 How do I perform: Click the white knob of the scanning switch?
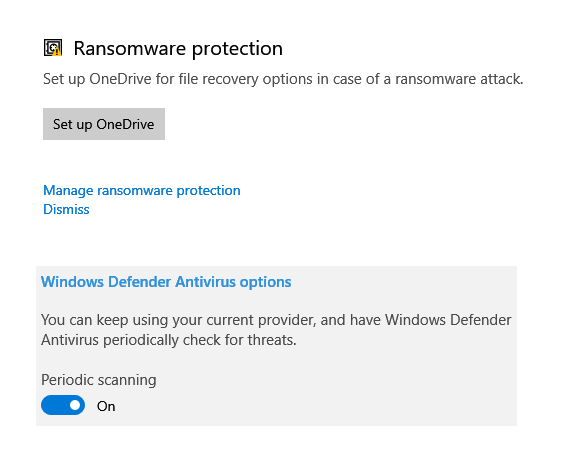pos(75,405)
